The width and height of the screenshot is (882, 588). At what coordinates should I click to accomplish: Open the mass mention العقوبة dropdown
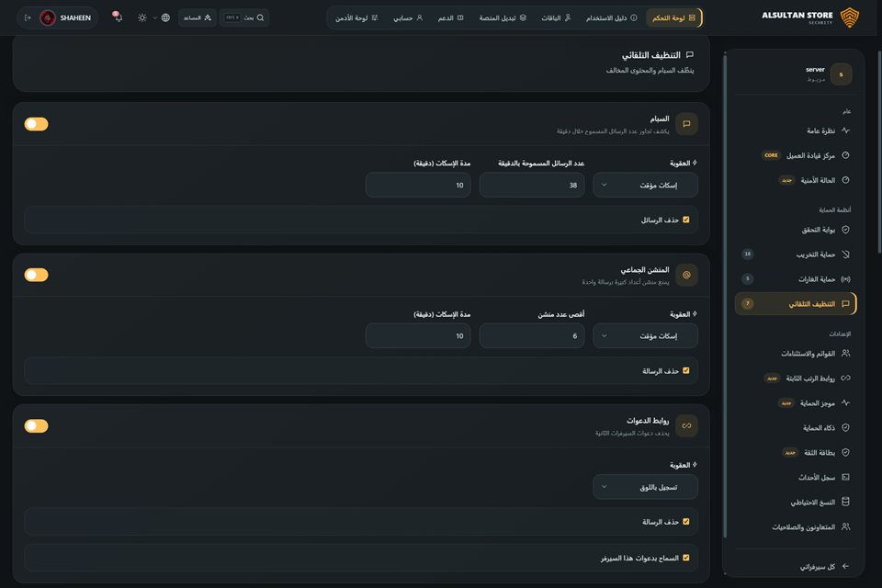pos(645,336)
